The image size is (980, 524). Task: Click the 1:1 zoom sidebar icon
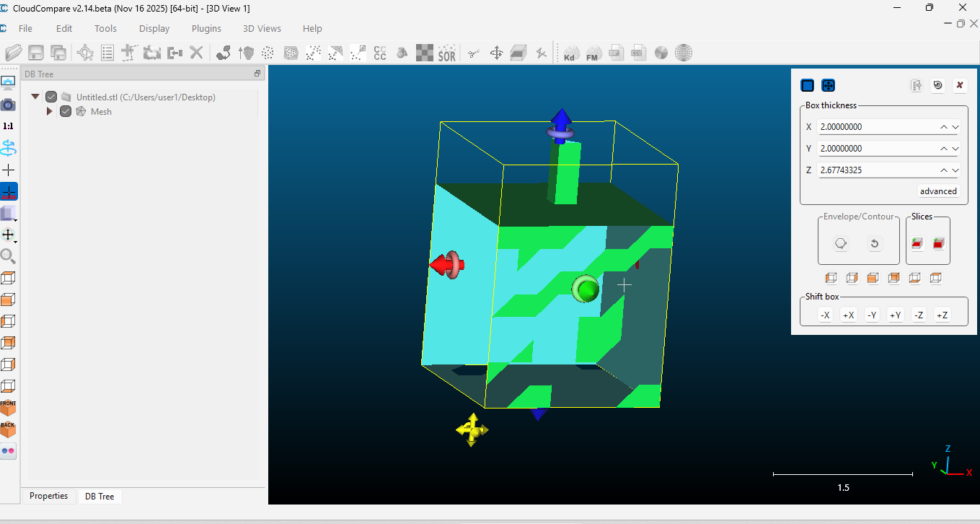tap(8, 126)
